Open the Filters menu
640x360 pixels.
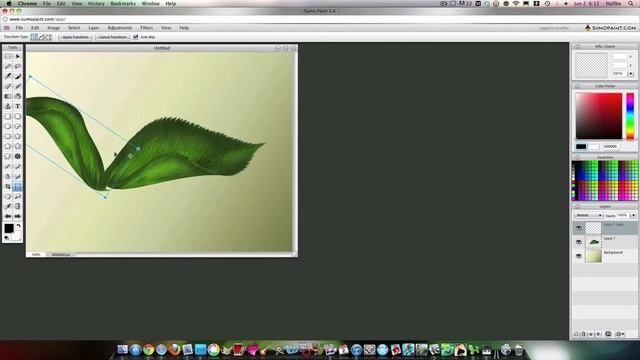coord(147,28)
